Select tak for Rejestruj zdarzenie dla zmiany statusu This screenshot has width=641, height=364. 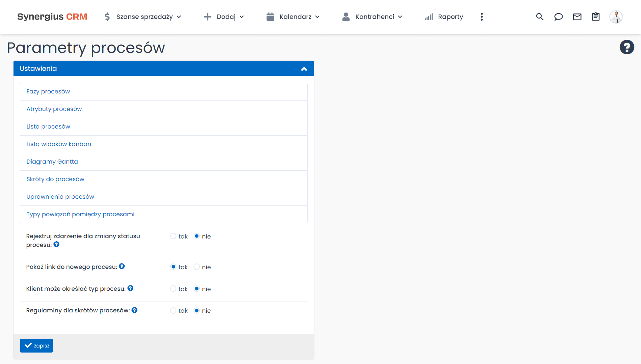click(173, 236)
